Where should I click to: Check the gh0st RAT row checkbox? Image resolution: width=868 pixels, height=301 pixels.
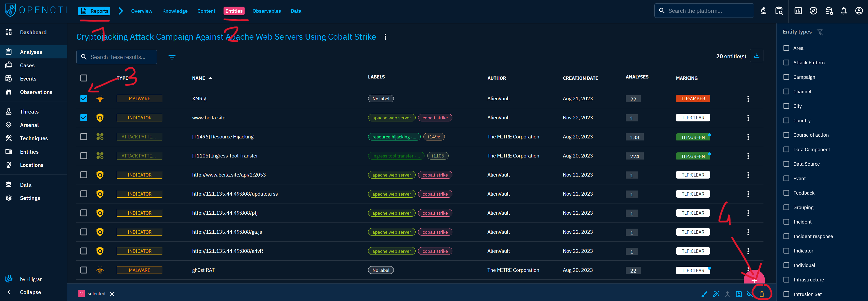(x=83, y=270)
